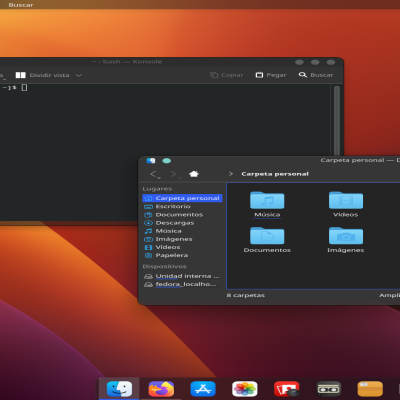
Task: Select Vídeos in Lugares sidebar
Action: (x=182, y=247)
